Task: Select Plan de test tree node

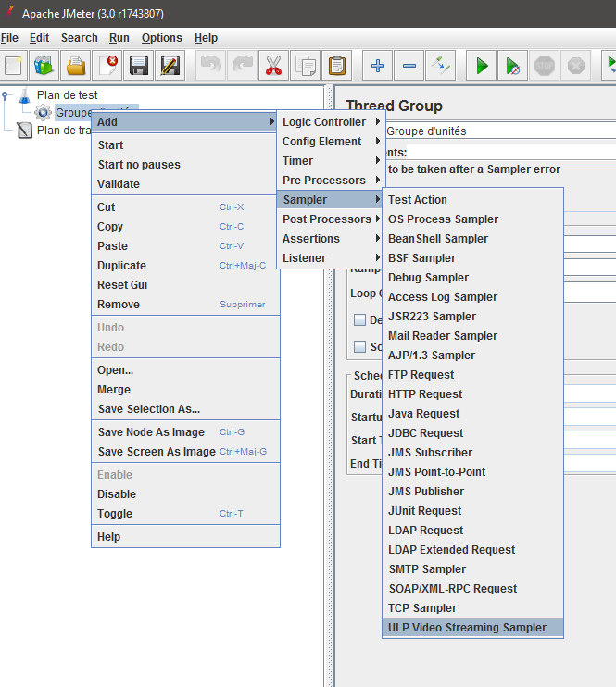Action: pyautogui.click(x=67, y=95)
